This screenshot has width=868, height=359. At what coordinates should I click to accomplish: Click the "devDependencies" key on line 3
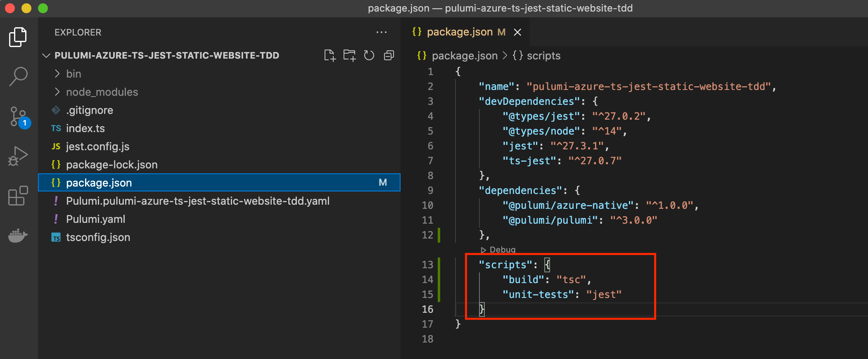click(530, 102)
